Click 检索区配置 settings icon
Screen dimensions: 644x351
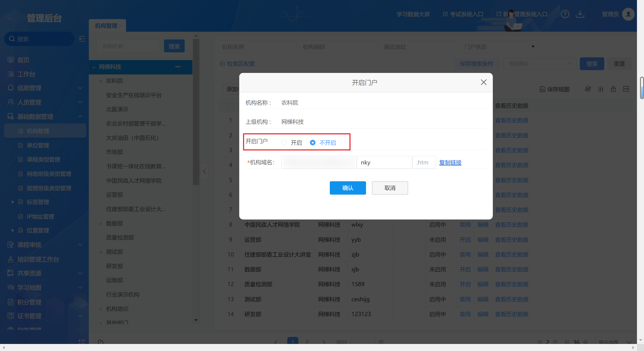point(222,64)
